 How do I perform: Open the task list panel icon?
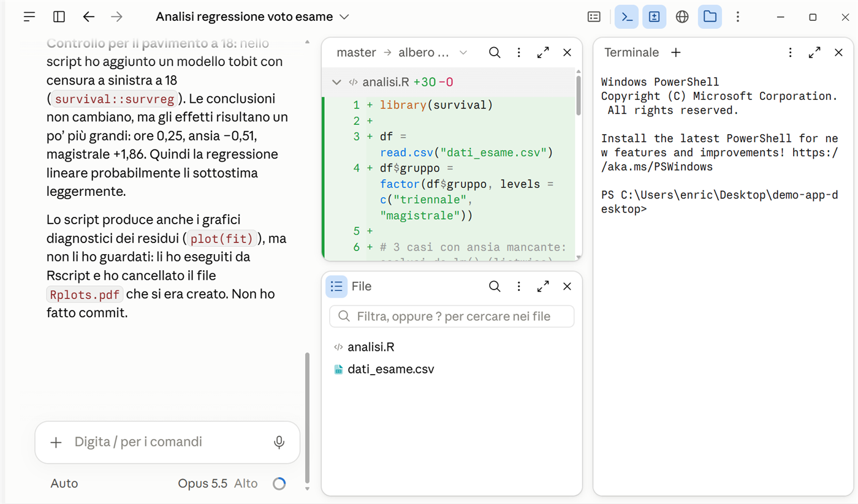tap(594, 17)
